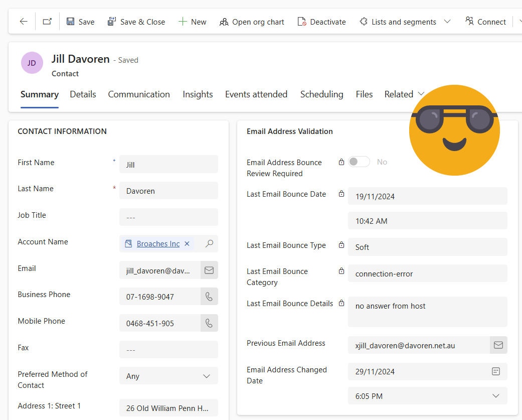Switch to the Details tab
Screen dimensions: 522x420
(x=83, y=94)
